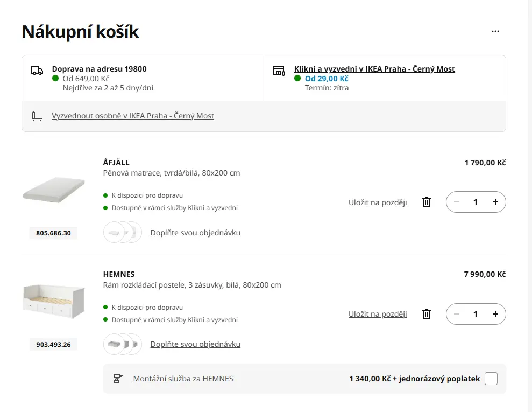Image resolution: width=532 pixels, height=412 pixels.
Task: Click the ÅFJÄLL mattress product thumbnail
Action: coord(54,190)
